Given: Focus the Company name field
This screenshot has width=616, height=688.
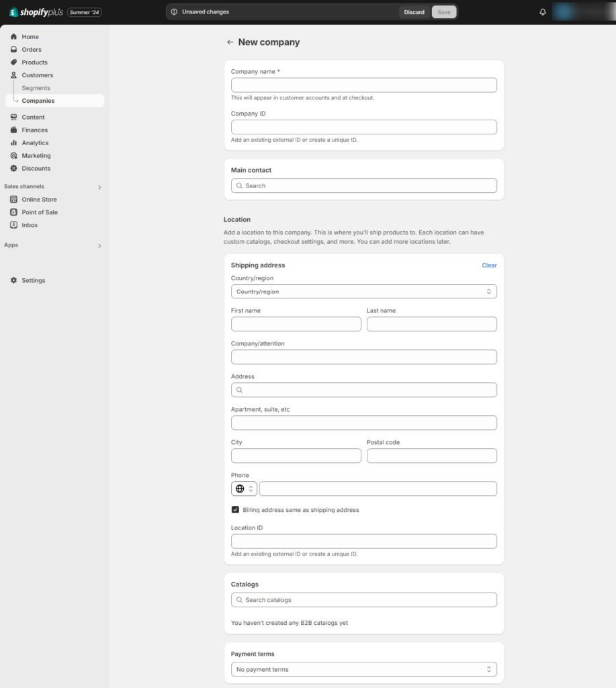Looking at the screenshot, I should (363, 85).
